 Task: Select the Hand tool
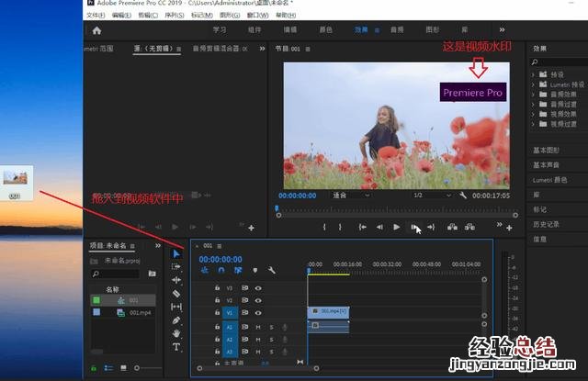(x=176, y=333)
